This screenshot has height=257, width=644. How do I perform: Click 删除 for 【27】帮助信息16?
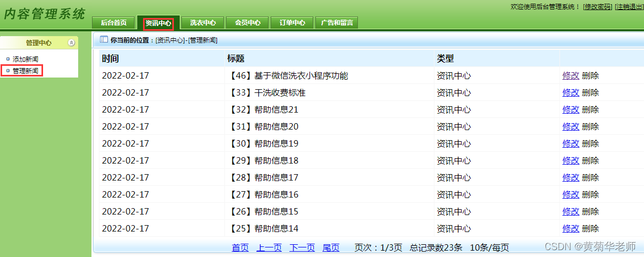590,194
